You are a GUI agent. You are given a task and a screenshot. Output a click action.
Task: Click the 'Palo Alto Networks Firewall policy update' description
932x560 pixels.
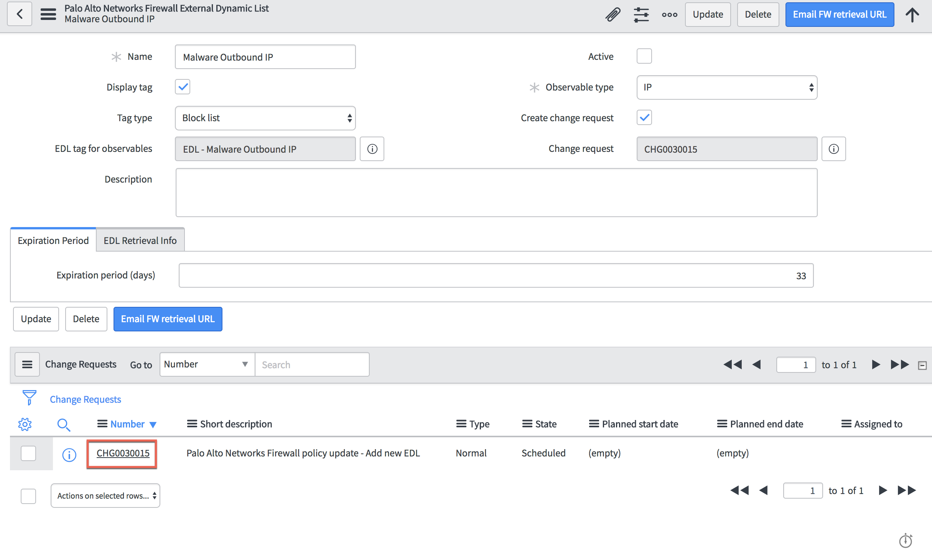303,453
